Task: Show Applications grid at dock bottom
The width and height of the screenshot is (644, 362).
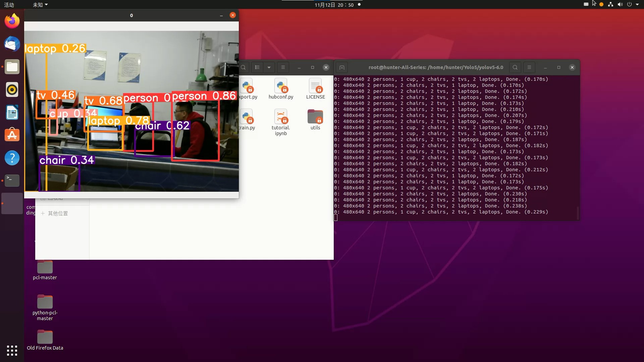Action: click(12, 351)
